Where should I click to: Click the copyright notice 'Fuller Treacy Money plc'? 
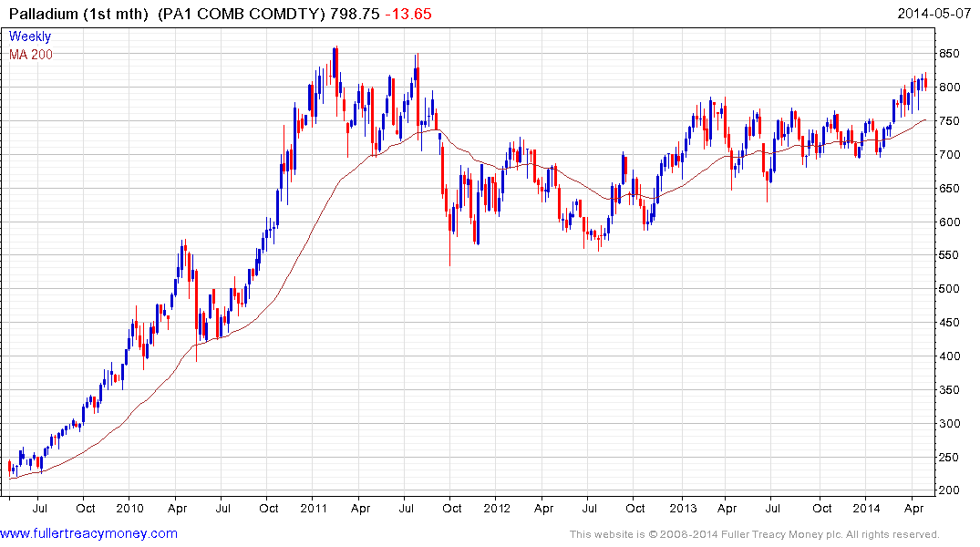pos(781,534)
